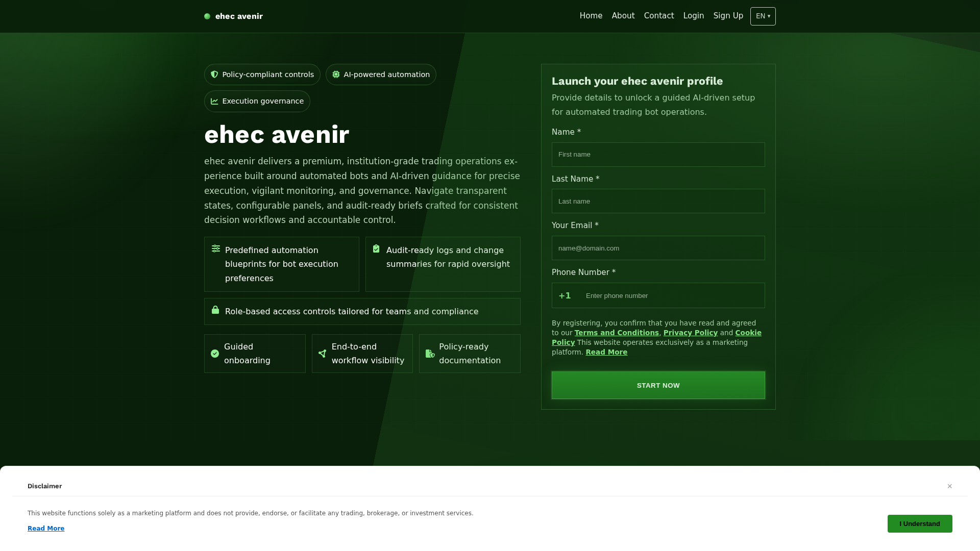Go to the Home page
The width and height of the screenshot is (980, 551).
tap(591, 16)
